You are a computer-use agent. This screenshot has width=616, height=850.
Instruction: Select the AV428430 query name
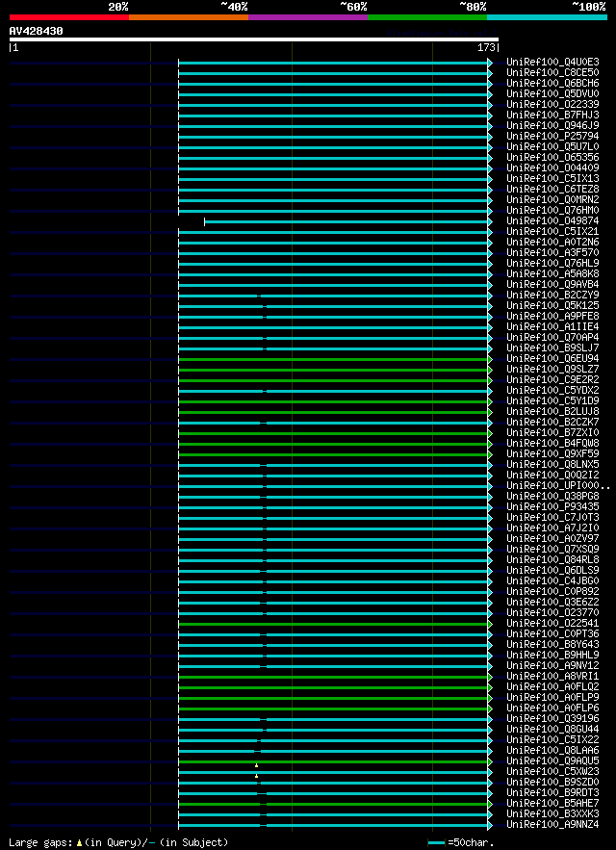(37, 31)
